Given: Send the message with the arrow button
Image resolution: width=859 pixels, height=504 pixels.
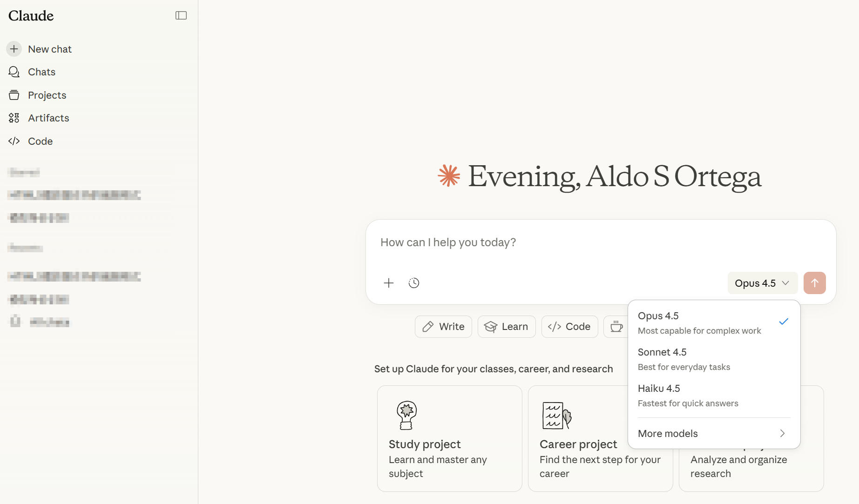Looking at the screenshot, I should point(815,283).
